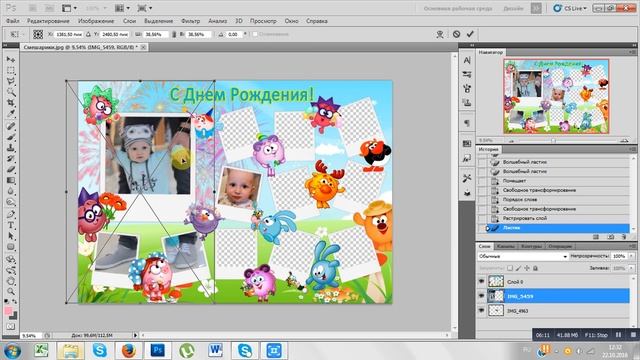The height and width of the screenshot is (360, 640).
Task: Click the reference point locator grid
Action: tap(38, 34)
